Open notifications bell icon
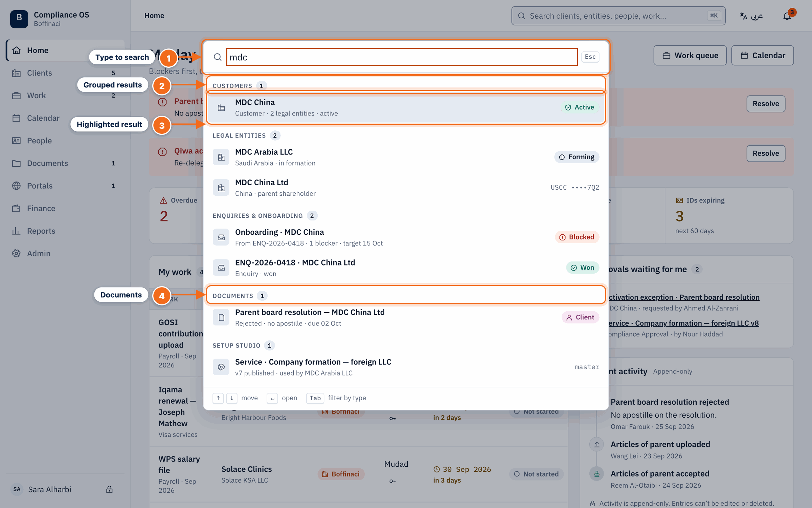 787,16
